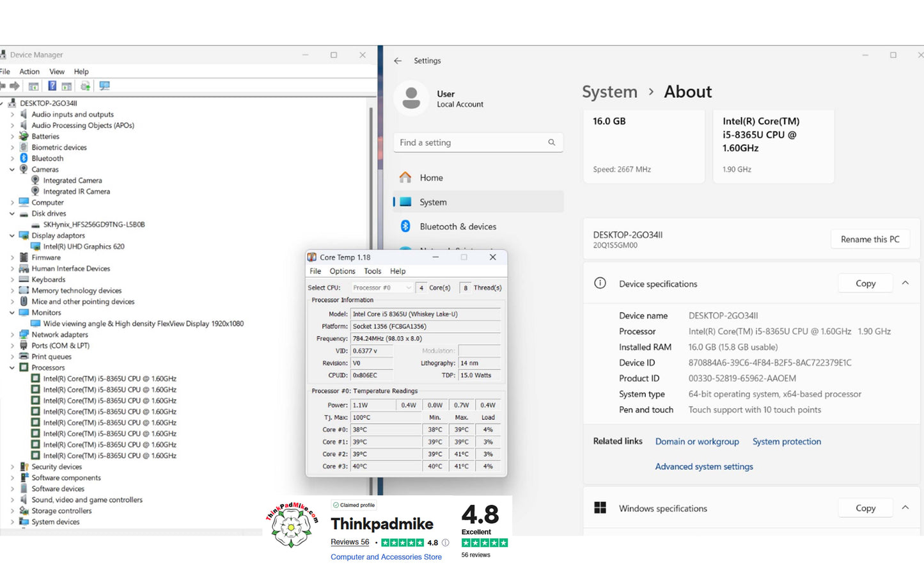
Task: Click the Home house icon in Settings sidebar
Action: tap(405, 177)
